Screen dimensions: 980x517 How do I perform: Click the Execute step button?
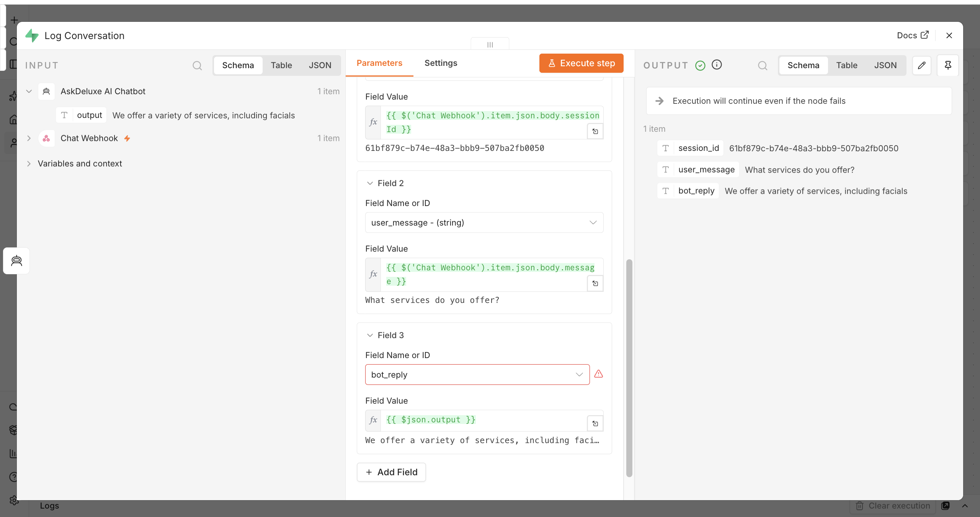point(581,63)
